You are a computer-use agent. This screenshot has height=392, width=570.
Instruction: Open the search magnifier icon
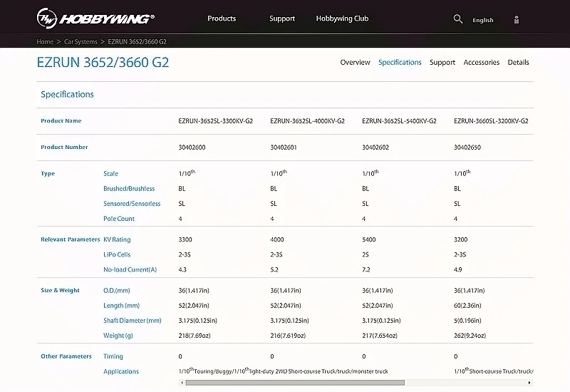[x=458, y=19]
